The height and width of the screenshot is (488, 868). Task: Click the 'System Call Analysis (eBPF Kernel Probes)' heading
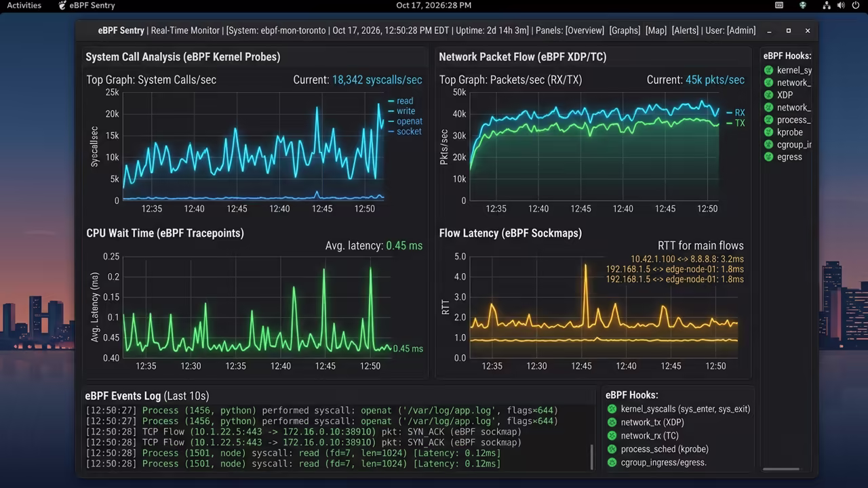click(183, 57)
